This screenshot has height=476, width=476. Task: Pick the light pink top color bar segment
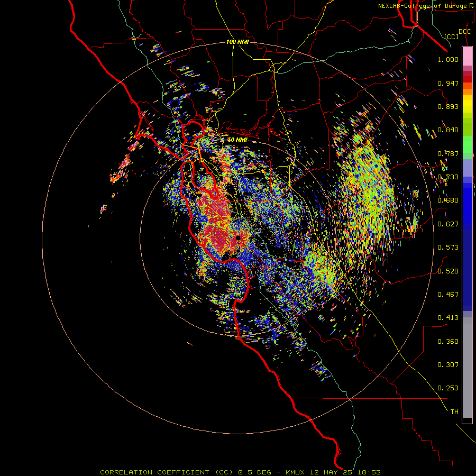point(467,56)
